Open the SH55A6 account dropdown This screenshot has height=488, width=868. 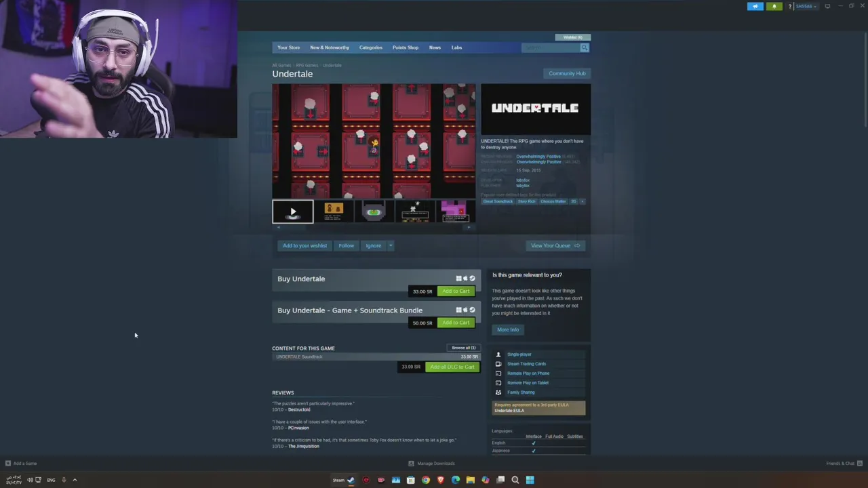806,6
